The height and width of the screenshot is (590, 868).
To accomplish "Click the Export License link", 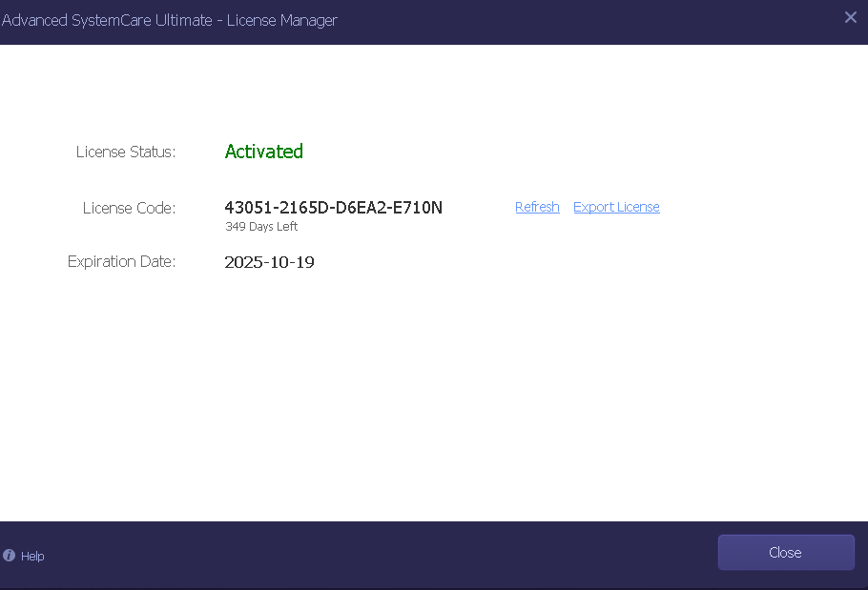I will pos(616,208).
